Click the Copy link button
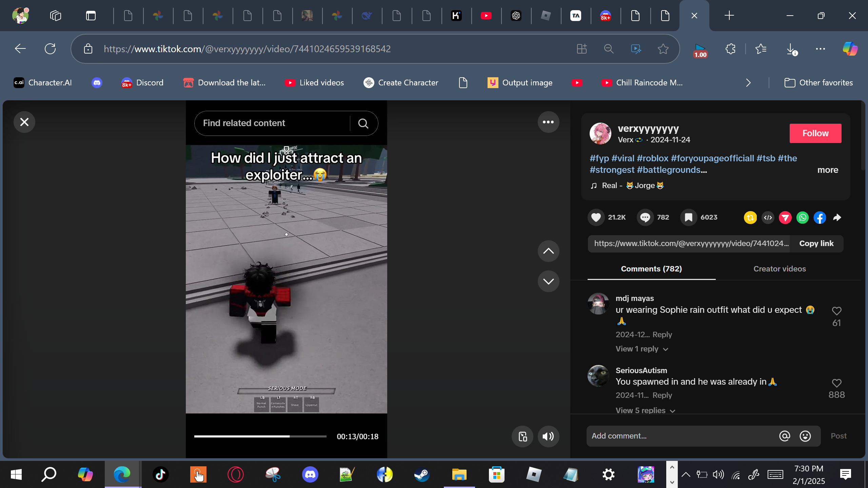The width and height of the screenshot is (868, 488). coord(816,244)
